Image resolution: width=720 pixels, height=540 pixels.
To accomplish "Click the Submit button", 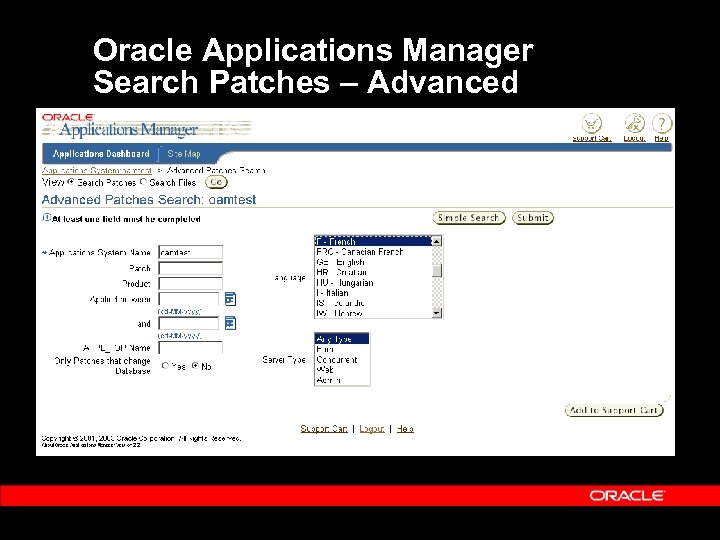I will click(x=533, y=218).
